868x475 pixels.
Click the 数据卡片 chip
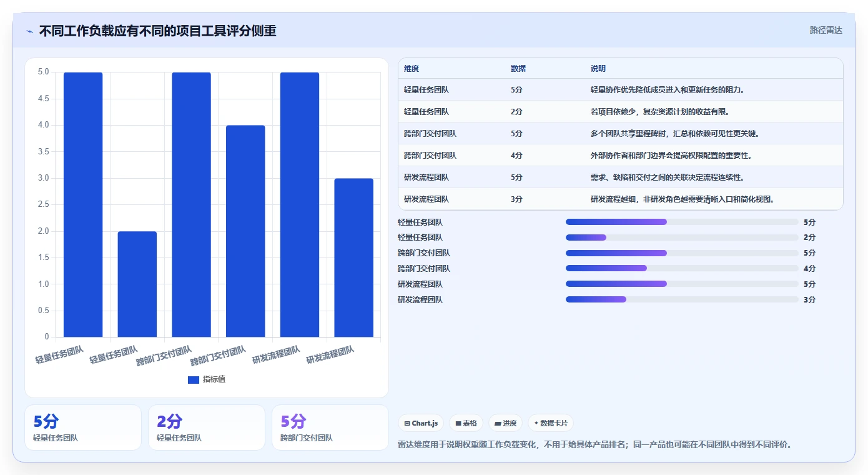pyautogui.click(x=551, y=423)
